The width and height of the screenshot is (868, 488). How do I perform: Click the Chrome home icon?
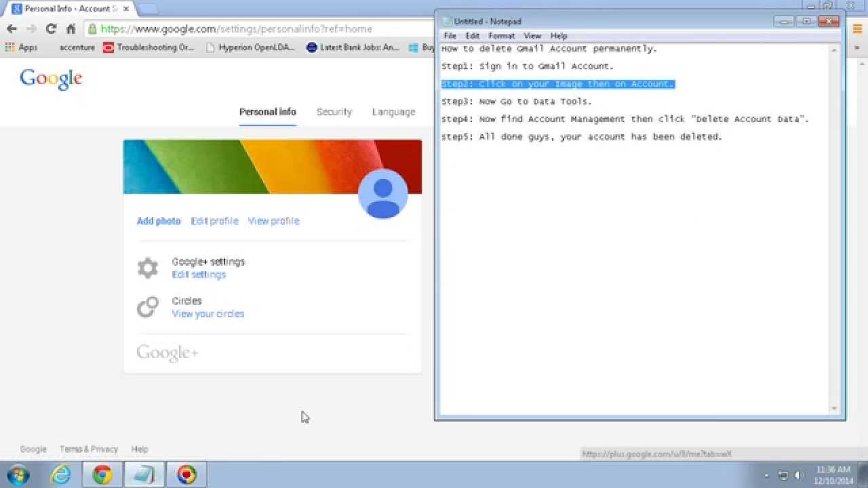71,28
